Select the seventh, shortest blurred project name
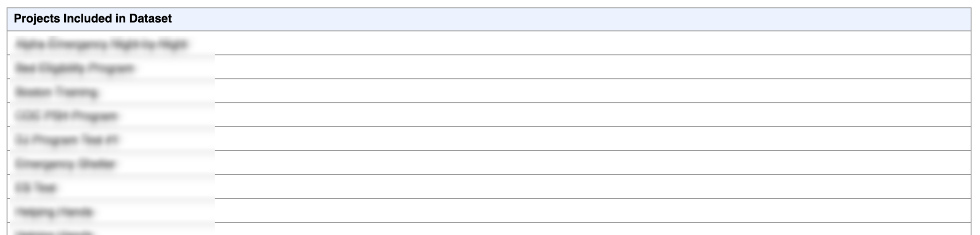Screen dimensions: 980x235 (x=35, y=188)
